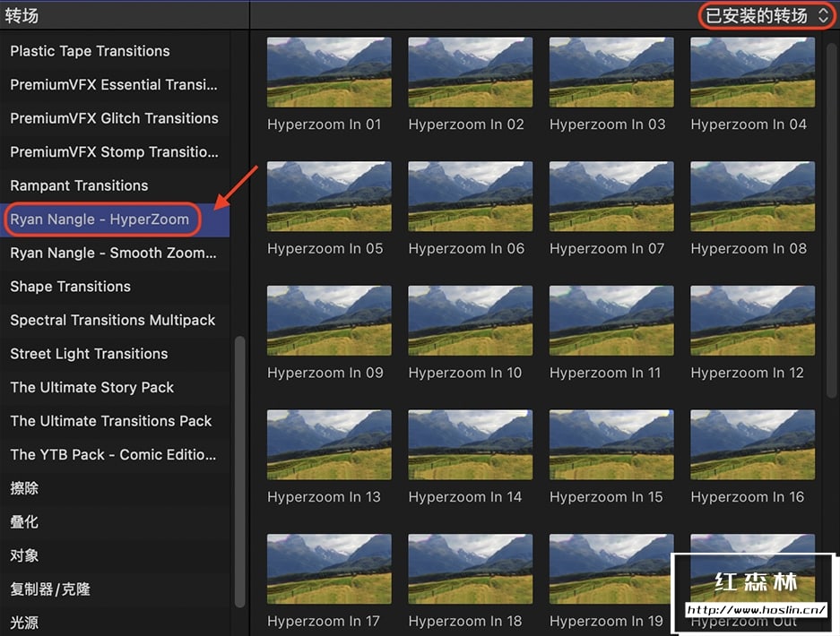This screenshot has height=636, width=840.
Task: Select Hyperzoom In 17 thumbnail
Action: tap(329, 569)
